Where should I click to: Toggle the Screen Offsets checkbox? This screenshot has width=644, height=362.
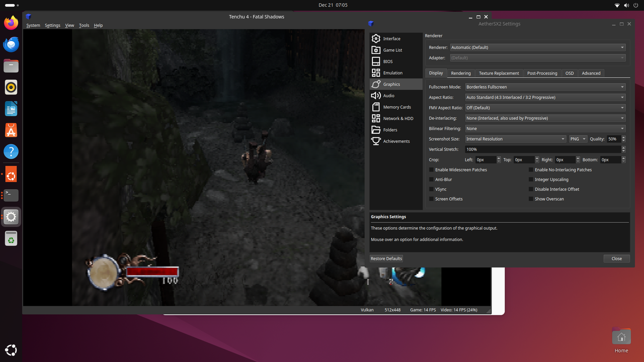[x=431, y=199]
